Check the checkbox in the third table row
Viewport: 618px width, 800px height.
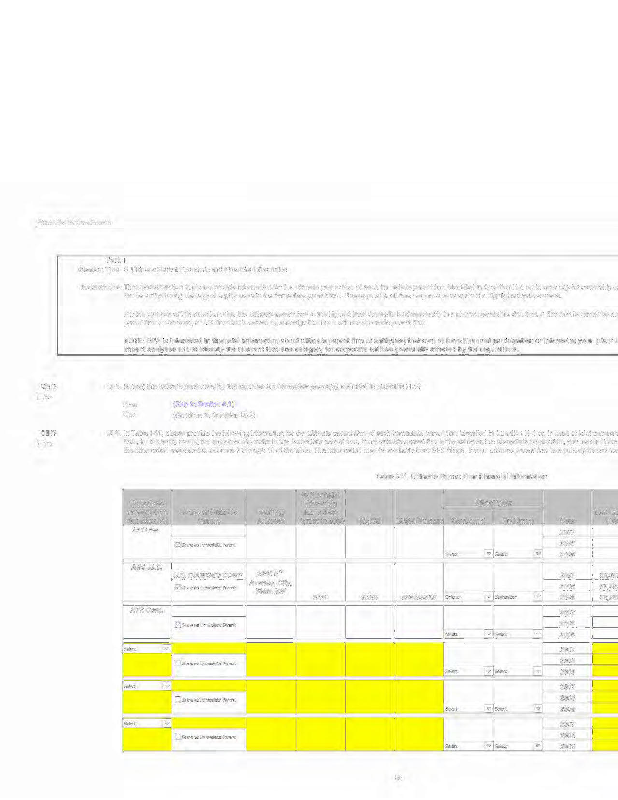coord(179,624)
